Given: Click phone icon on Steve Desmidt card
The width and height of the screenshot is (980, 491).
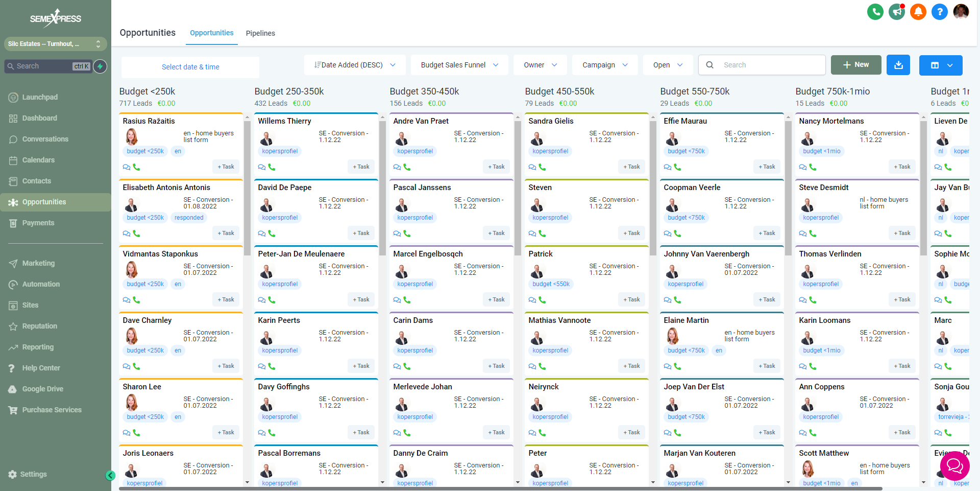Looking at the screenshot, I should coord(813,233).
